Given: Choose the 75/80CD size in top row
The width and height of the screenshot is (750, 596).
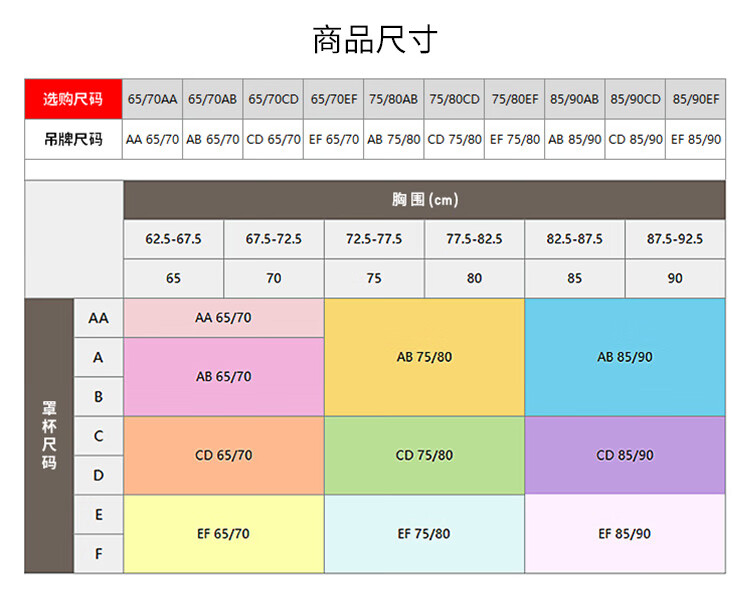Looking at the screenshot, I should pyautogui.click(x=454, y=99).
